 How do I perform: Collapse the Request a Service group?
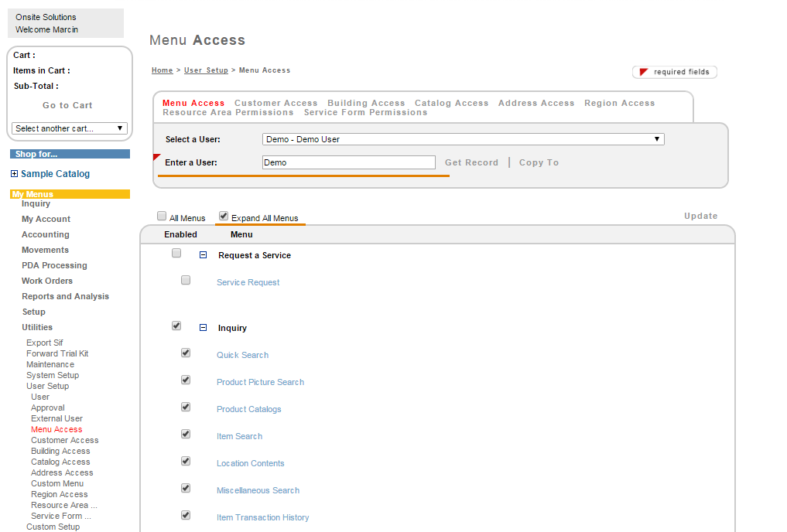pos(204,255)
